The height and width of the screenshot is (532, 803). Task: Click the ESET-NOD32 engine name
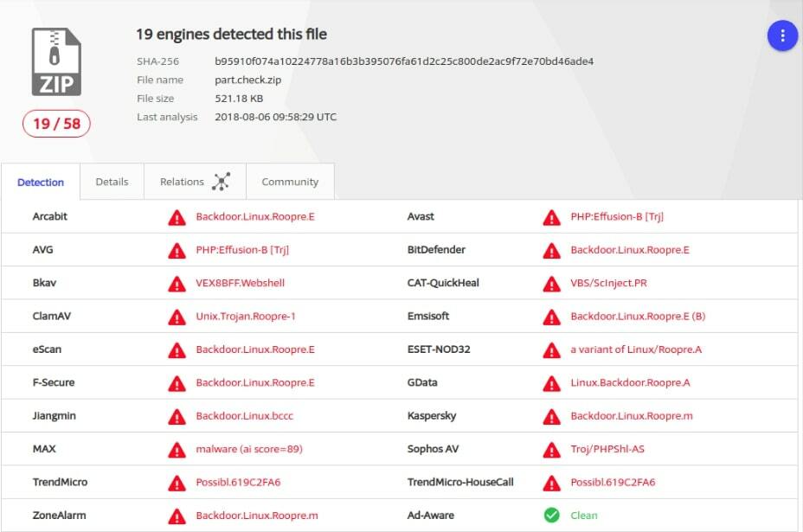pyautogui.click(x=439, y=349)
